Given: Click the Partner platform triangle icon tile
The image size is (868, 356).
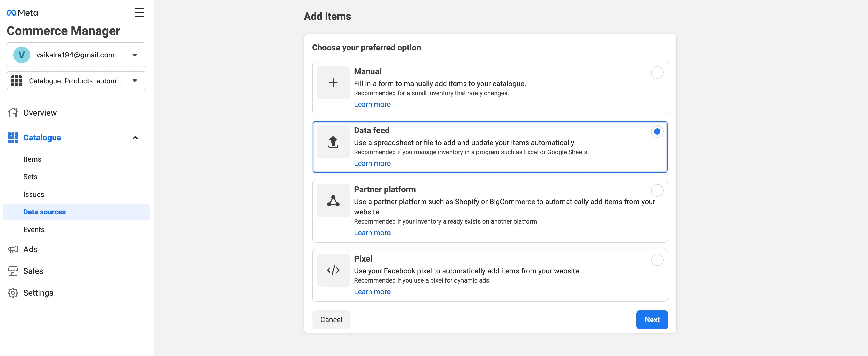Looking at the screenshot, I should pos(333,201).
